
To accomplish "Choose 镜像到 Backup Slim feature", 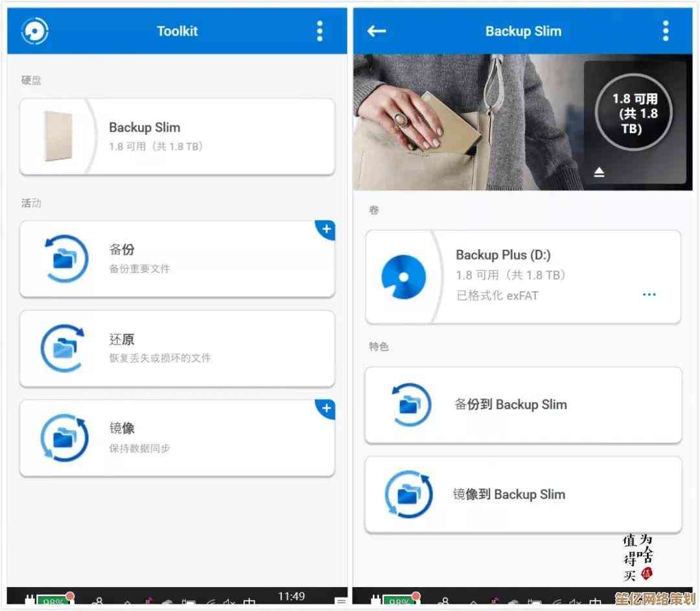I will [524, 494].
